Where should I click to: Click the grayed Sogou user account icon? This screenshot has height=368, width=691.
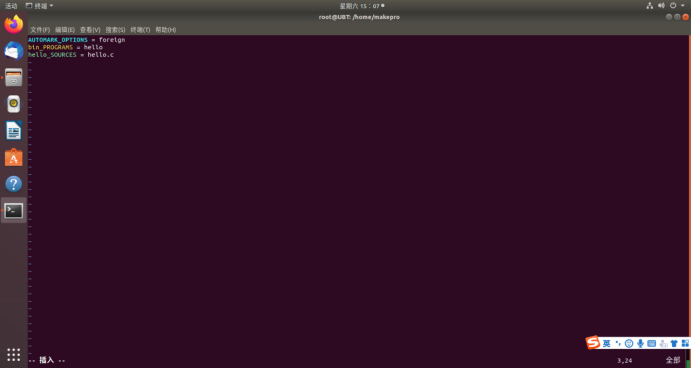pos(663,344)
